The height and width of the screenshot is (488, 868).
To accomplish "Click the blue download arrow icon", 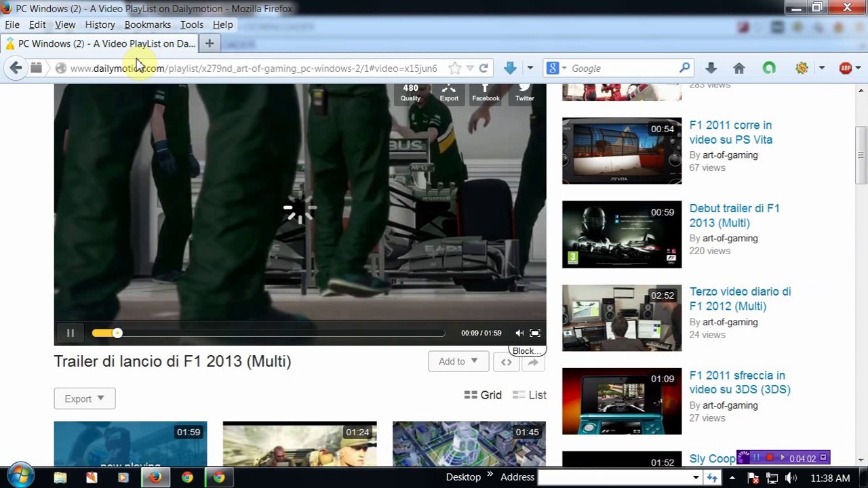I will click(511, 68).
